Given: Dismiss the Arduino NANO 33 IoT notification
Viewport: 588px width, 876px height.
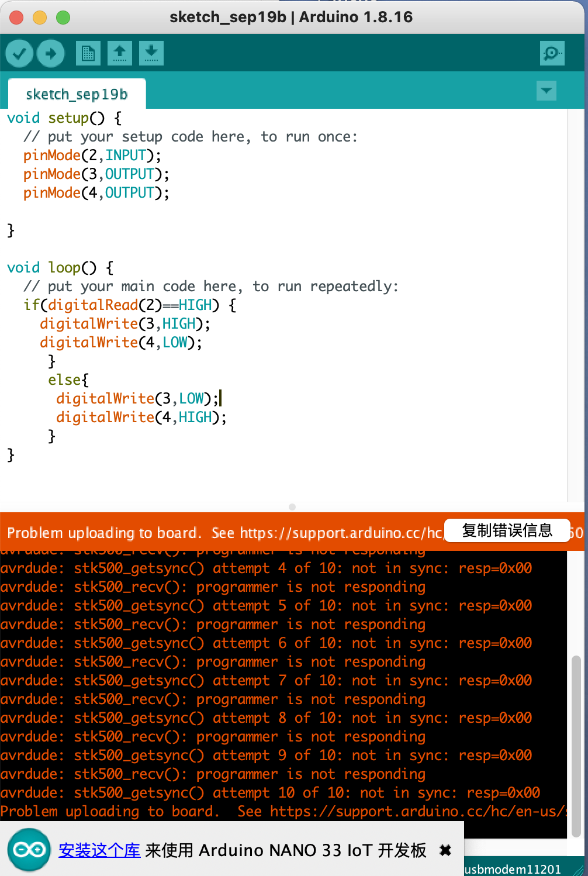Looking at the screenshot, I should pyautogui.click(x=445, y=850).
